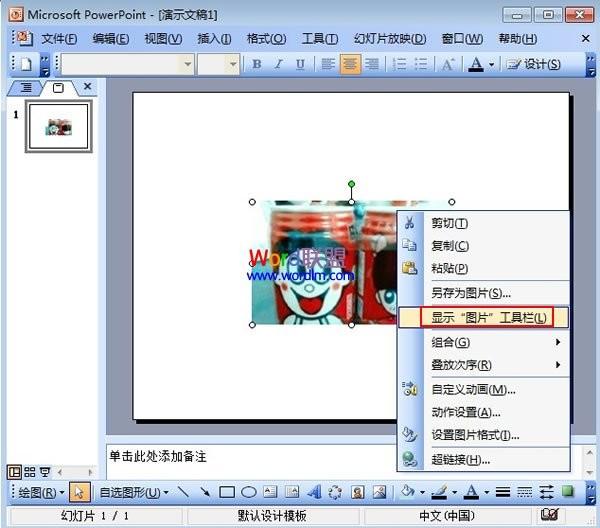Expand the 组合(G) submenu

tap(484, 342)
